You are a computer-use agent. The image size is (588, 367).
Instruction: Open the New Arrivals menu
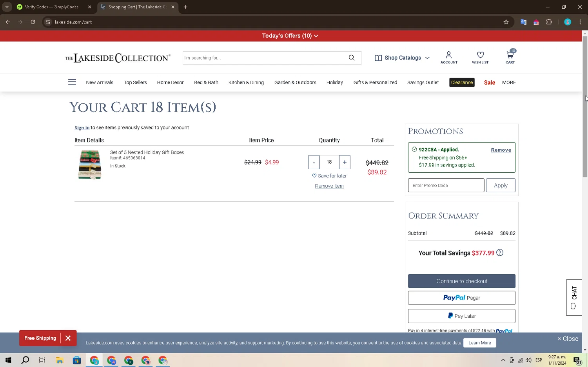[x=100, y=82]
